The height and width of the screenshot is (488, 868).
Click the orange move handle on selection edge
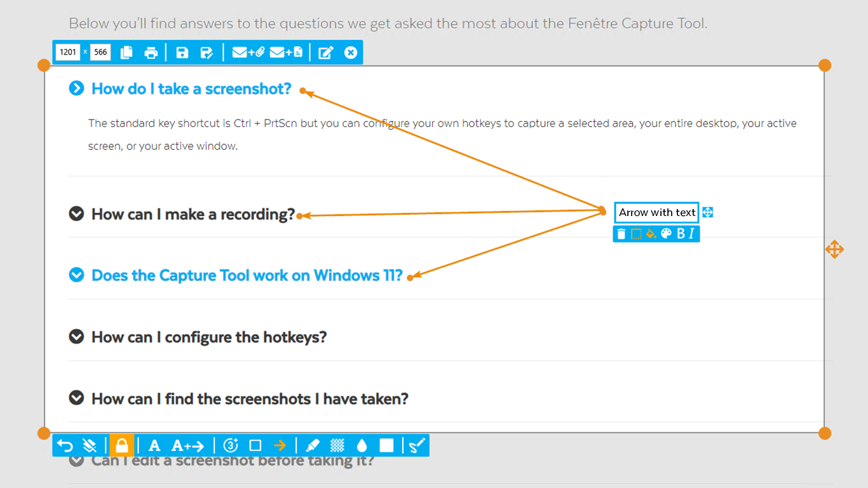click(x=834, y=249)
